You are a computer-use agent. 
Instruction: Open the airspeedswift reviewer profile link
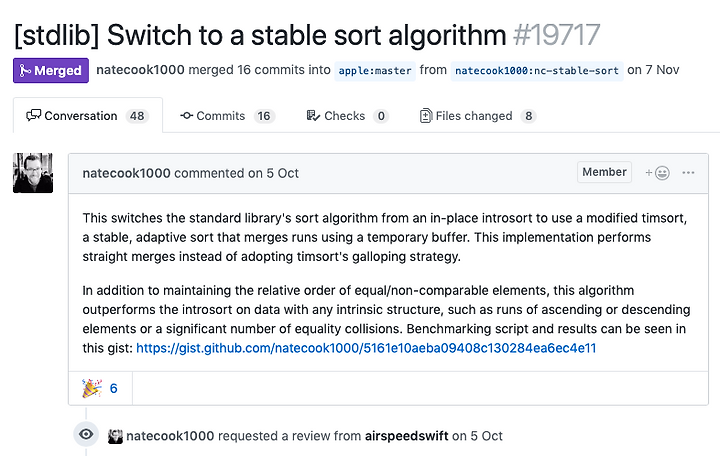tap(406, 436)
